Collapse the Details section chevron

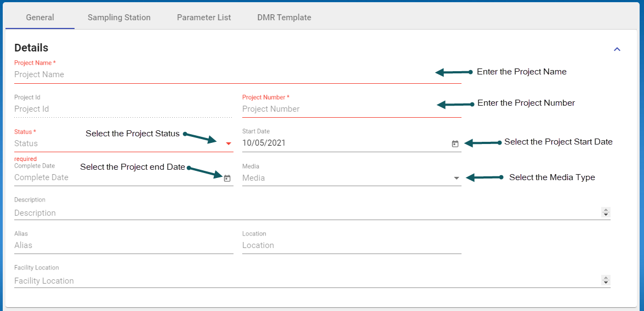coord(617,49)
